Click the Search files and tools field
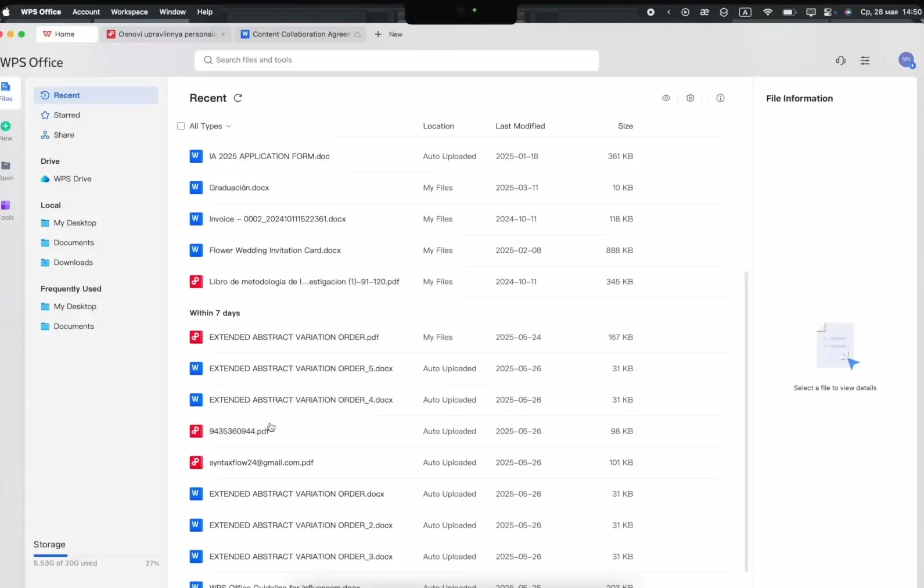 click(x=396, y=60)
